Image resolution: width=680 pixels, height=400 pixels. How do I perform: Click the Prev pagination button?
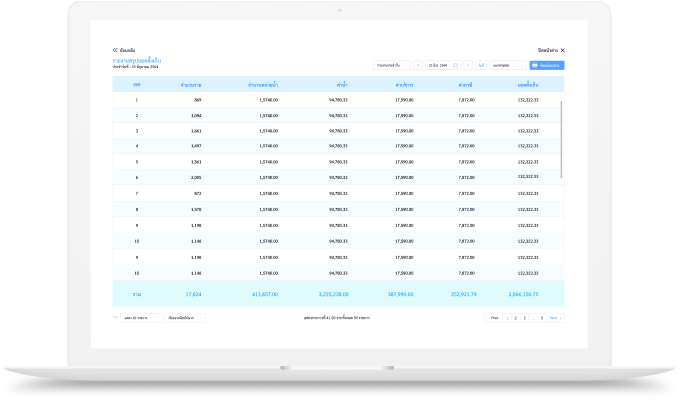click(x=493, y=317)
